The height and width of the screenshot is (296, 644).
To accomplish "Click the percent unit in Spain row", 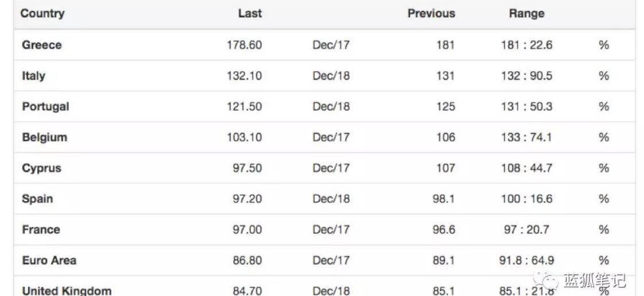I will click(x=603, y=199).
